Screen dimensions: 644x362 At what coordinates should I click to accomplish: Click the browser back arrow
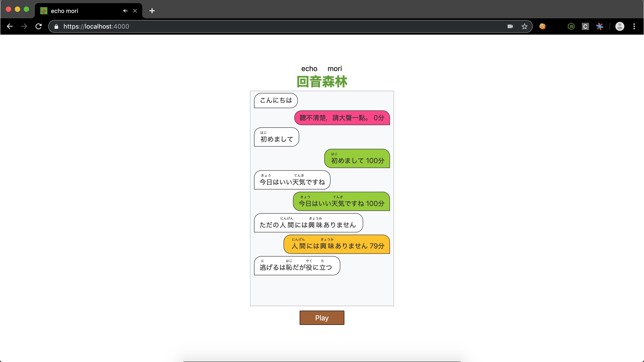[x=10, y=27]
